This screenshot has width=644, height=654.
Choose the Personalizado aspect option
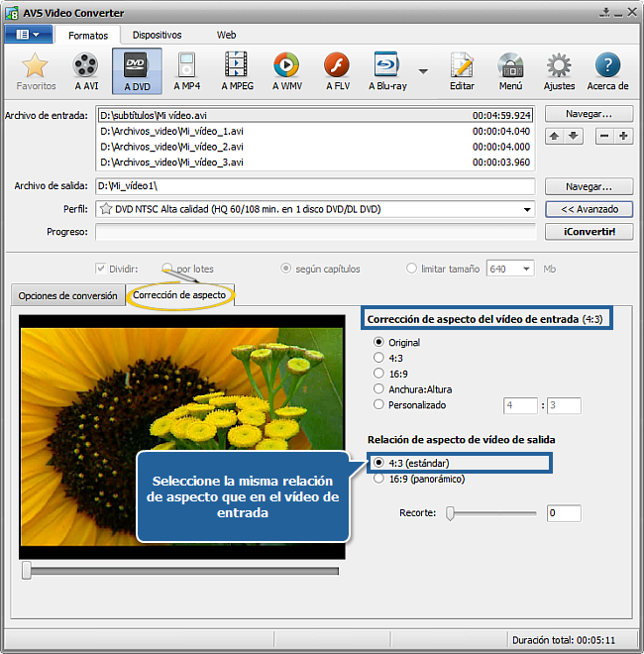378,405
